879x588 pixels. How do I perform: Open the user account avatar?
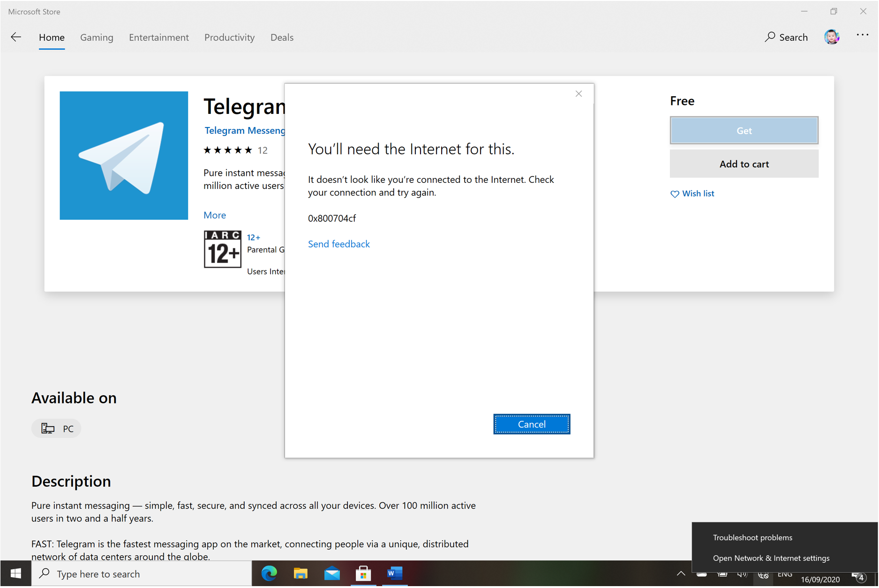[x=832, y=37]
